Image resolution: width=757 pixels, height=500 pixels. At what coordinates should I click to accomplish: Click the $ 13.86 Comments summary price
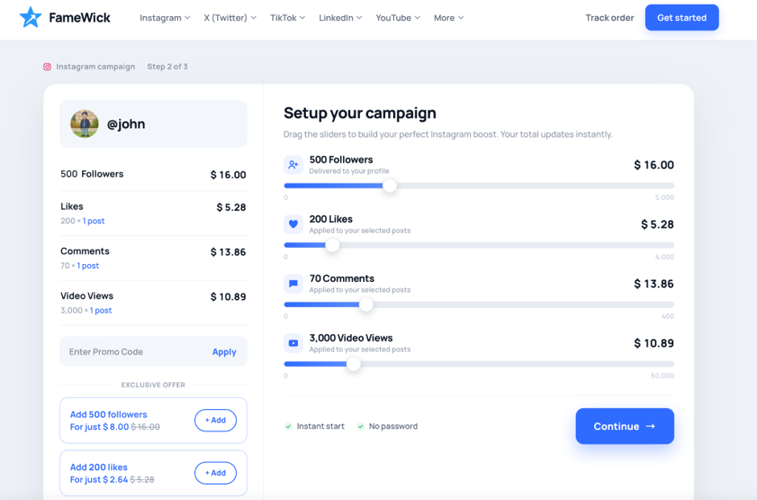click(x=228, y=252)
